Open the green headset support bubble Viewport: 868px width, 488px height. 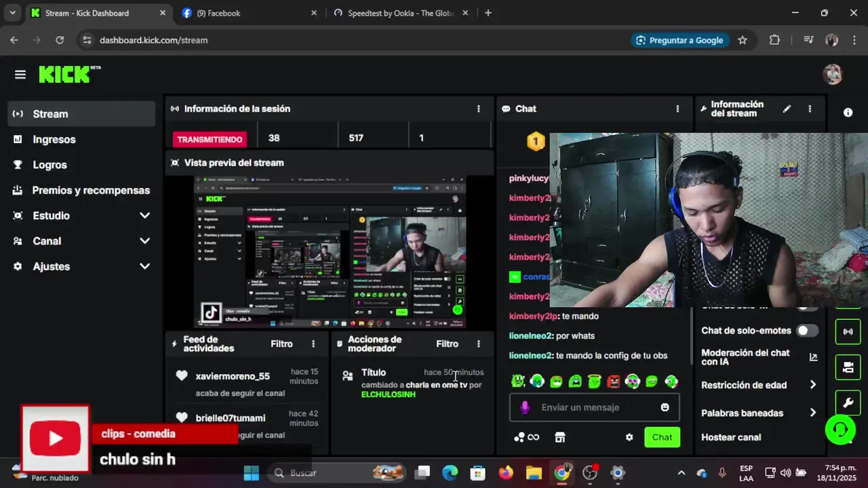point(840,429)
